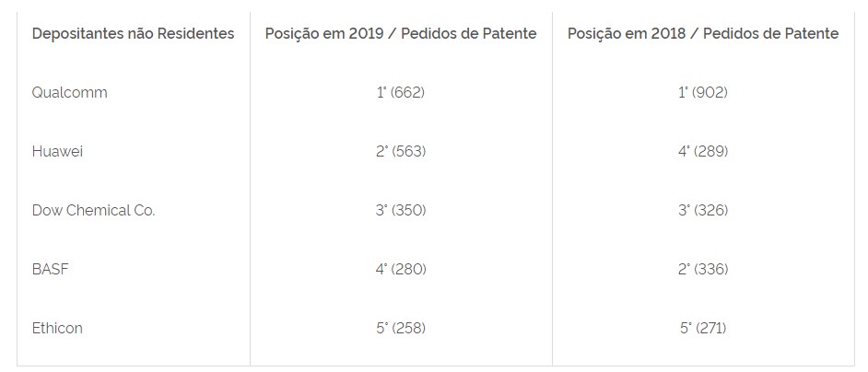
Task: Click Huawei's 2018 value 4° (289)
Action: (x=703, y=151)
